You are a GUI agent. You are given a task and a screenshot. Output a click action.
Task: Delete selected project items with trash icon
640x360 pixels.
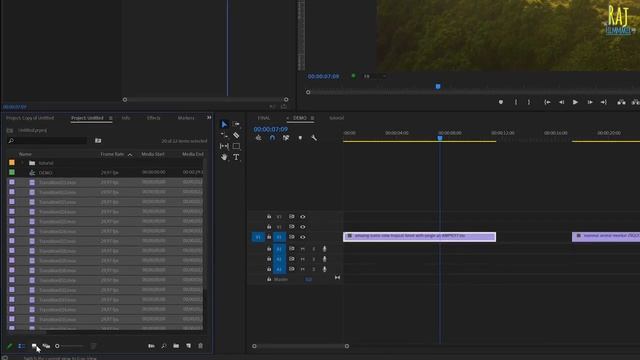pos(200,346)
